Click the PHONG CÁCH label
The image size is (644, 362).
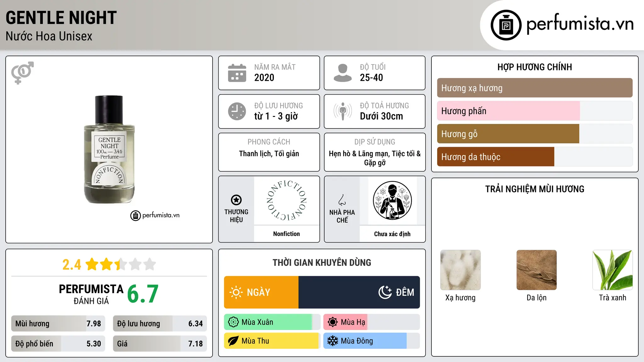(269, 142)
